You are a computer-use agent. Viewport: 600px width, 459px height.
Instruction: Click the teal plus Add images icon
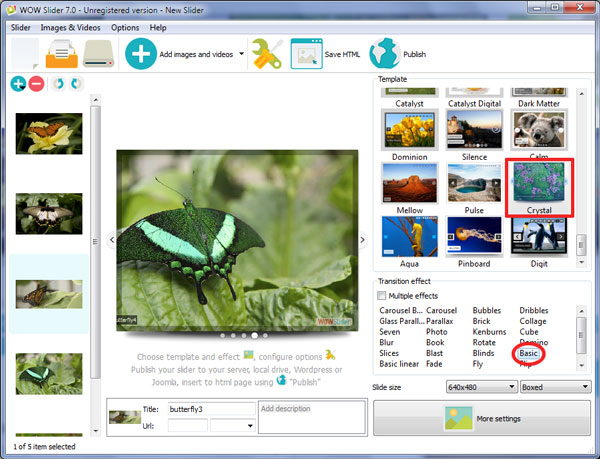point(141,54)
